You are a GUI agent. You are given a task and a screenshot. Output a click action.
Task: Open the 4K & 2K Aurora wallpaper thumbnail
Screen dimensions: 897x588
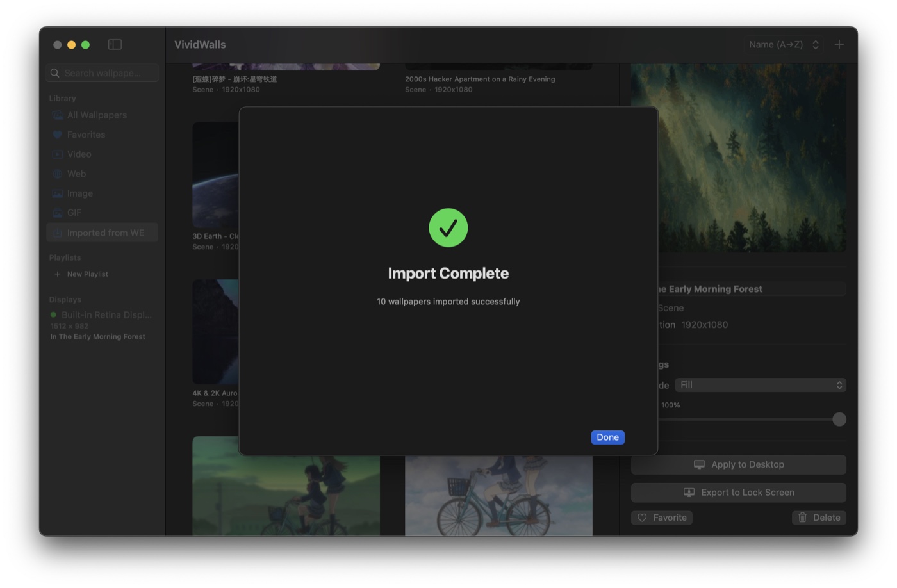pyautogui.click(x=216, y=332)
